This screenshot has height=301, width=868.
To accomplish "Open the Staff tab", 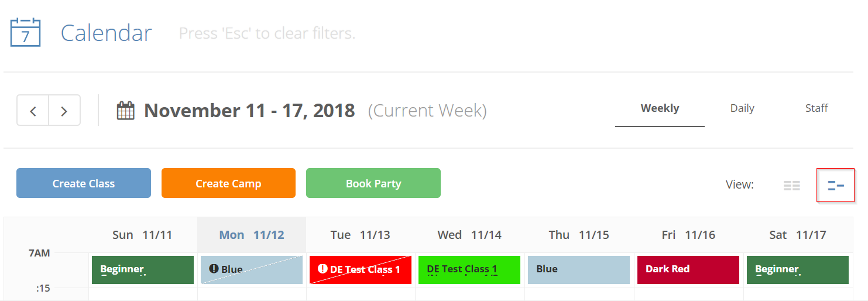I will 816,108.
